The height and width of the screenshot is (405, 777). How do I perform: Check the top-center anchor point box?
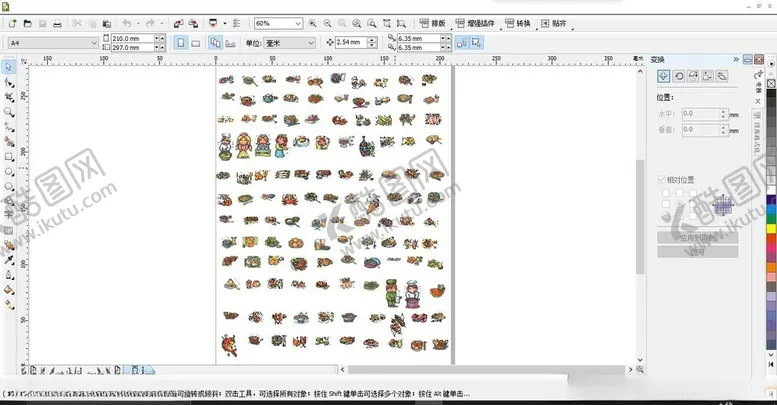pyautogui.click(x=679, y=192)
